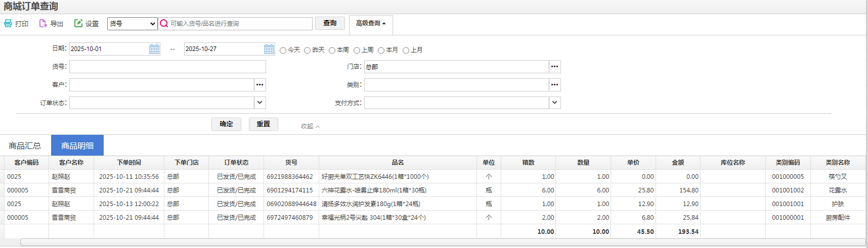
Task: Open end date calendar picker
Action: tap(269, 49)
